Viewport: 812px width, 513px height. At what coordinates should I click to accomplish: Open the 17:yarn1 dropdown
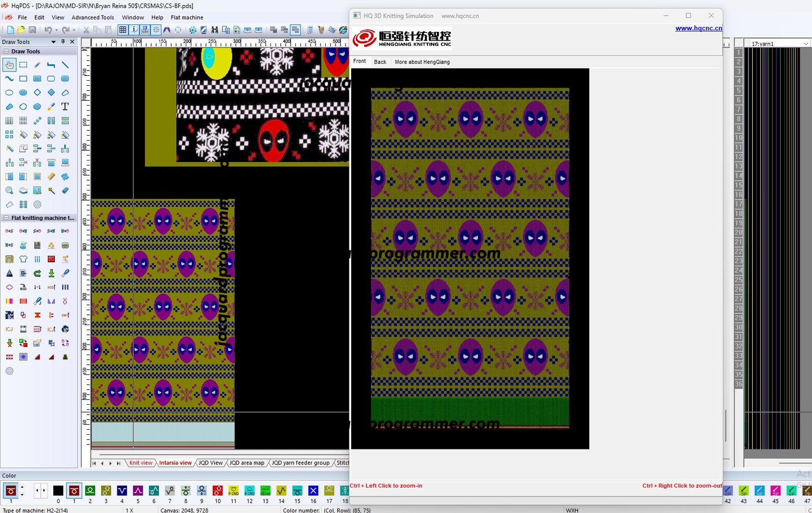tap(805, 44)
